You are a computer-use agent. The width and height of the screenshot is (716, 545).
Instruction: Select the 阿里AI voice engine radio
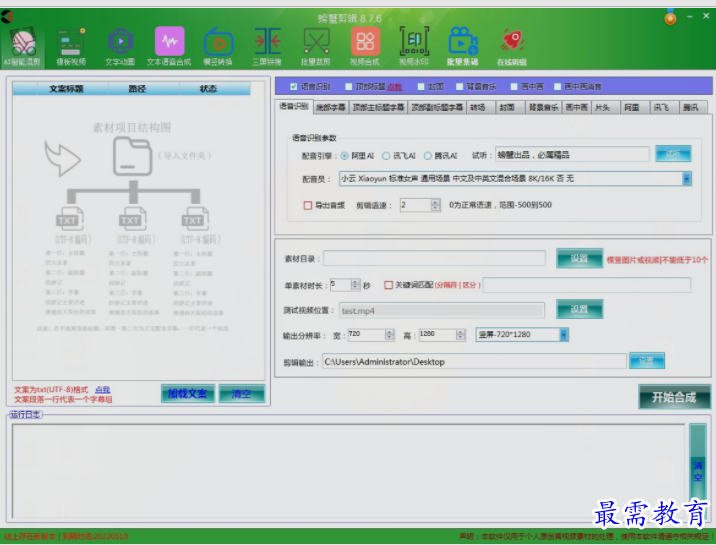[344, 156]
